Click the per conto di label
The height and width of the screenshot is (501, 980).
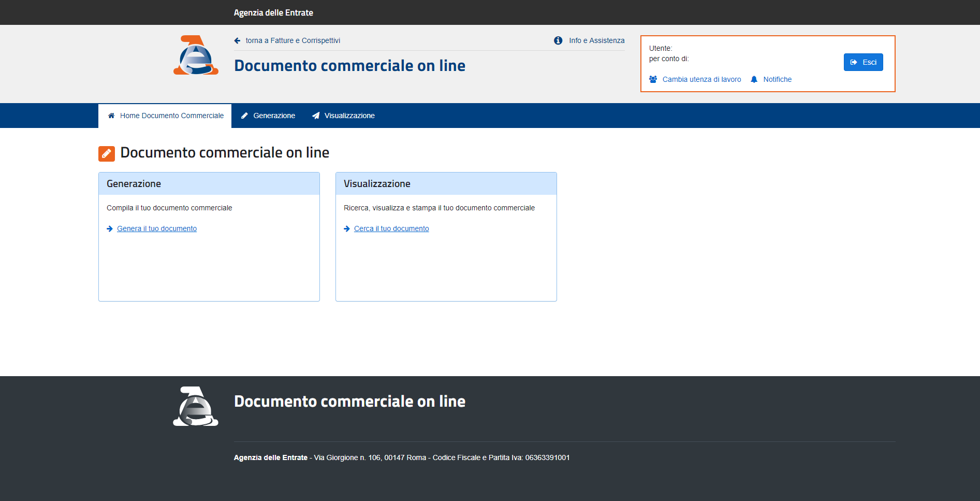point(669,59)
